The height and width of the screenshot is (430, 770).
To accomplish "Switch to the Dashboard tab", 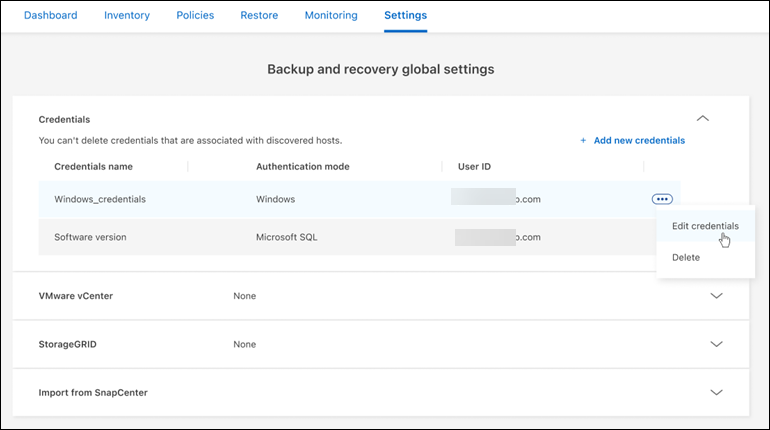I will [x=50, y=16].
